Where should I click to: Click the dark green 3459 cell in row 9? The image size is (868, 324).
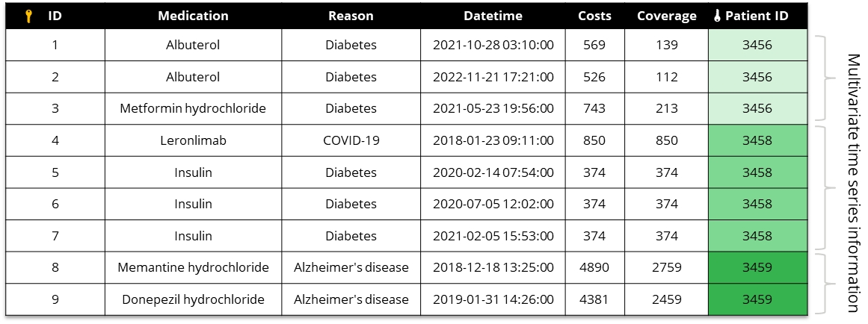tap(757, 299)
